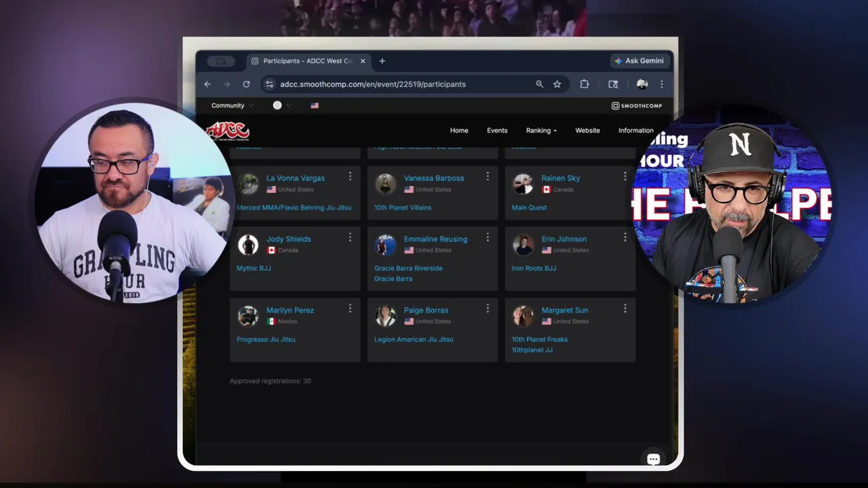868x488 pixels.
Task: Click La Vonna Vargas avatar photo
Action: click(248, 184)
